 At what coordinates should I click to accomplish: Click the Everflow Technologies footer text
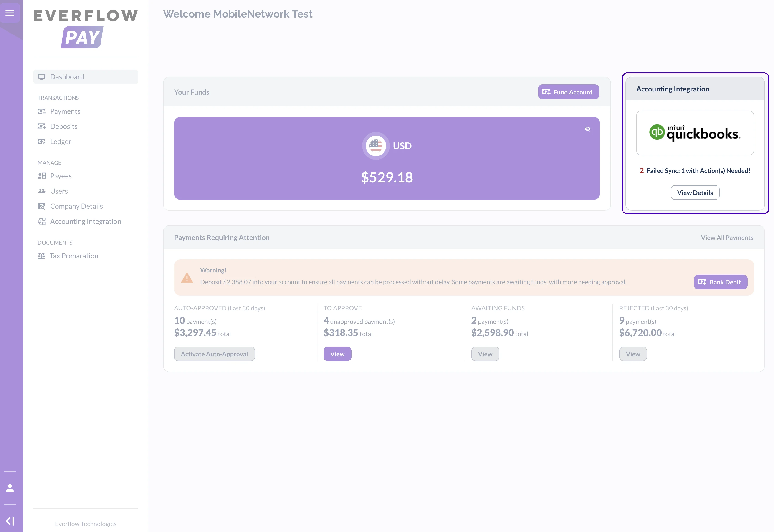pyautogui.click(x=86, y=524)
